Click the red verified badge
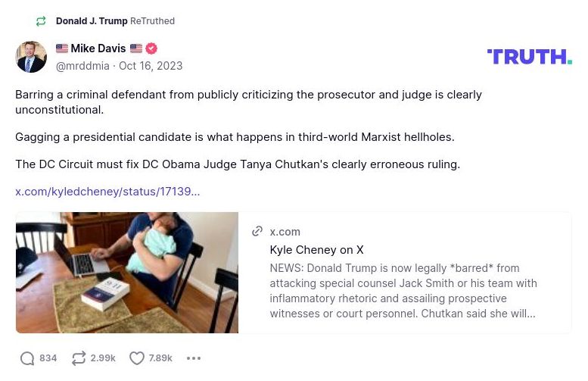 pyautogui.click(x=151, y=49)
